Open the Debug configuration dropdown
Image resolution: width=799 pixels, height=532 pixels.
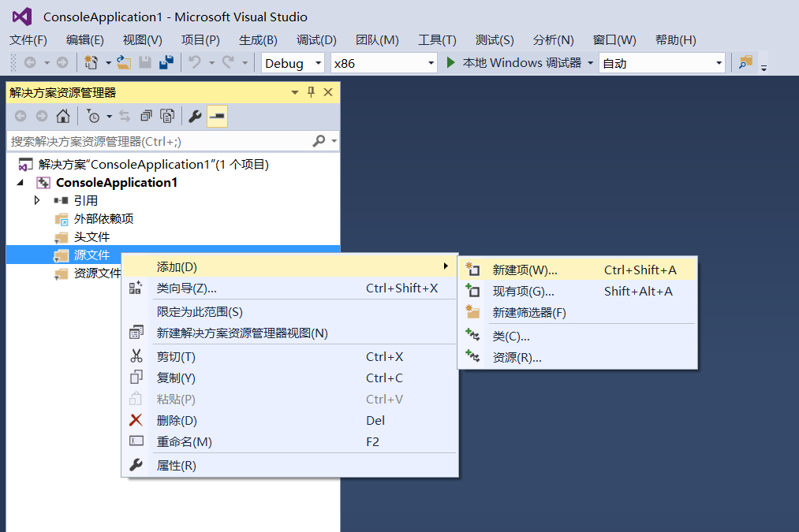pos(292,62)
